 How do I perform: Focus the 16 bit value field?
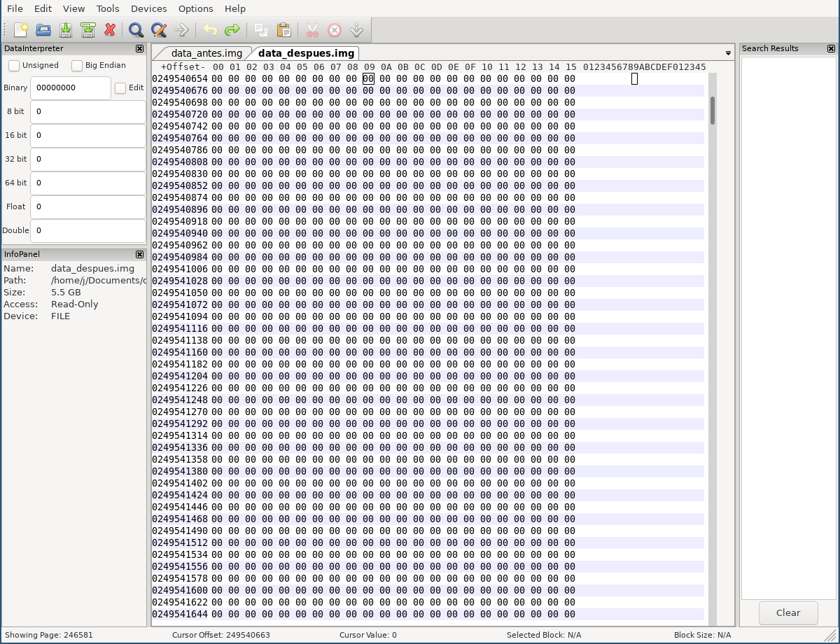point(88,135)
